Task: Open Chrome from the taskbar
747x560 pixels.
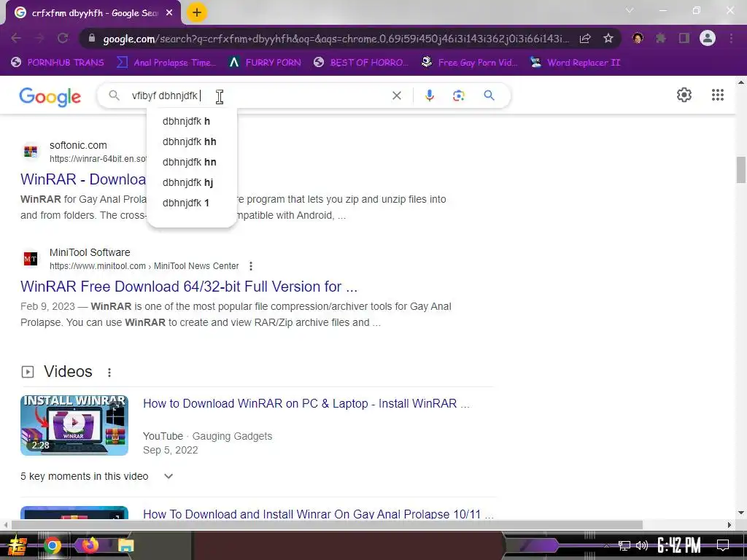Action: [x=53, y=545]
